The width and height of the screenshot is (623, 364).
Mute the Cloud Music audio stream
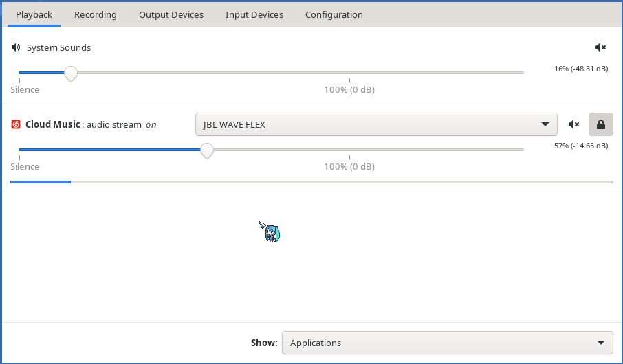click(x=573, y=124)
